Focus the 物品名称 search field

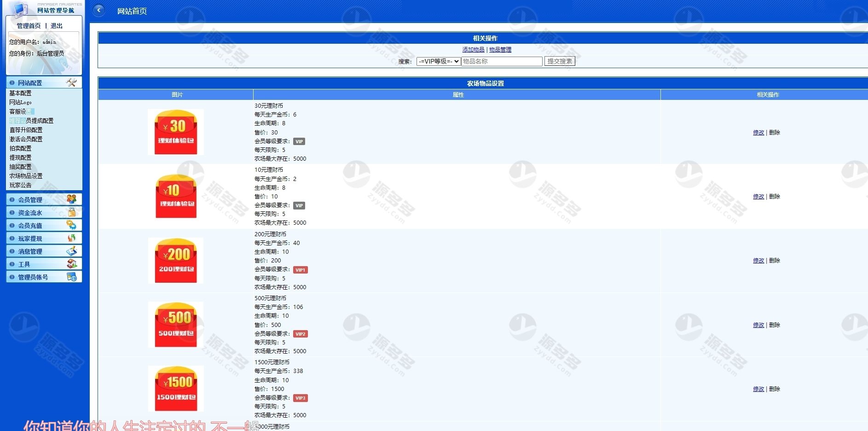pos(502,61)
